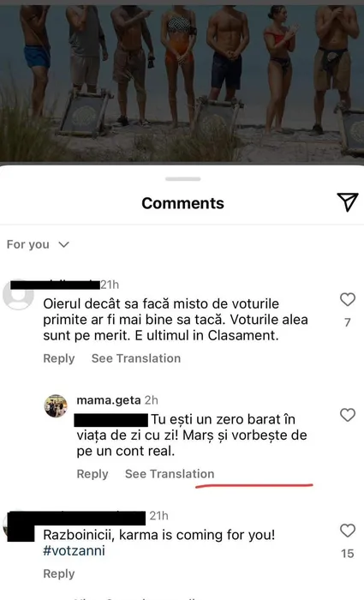Screen dimensions: 364x600
Task: Like the Oierul comment with heart
Action: 348,299
